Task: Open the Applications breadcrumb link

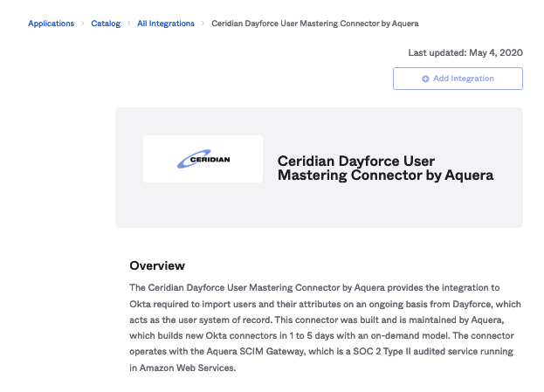Action: click(x=51, y=24)
